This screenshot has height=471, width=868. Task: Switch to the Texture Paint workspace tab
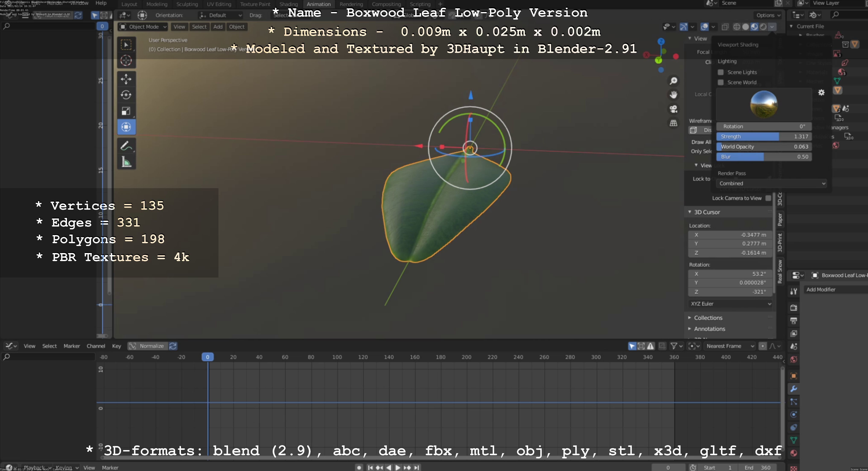pos(255,4)
